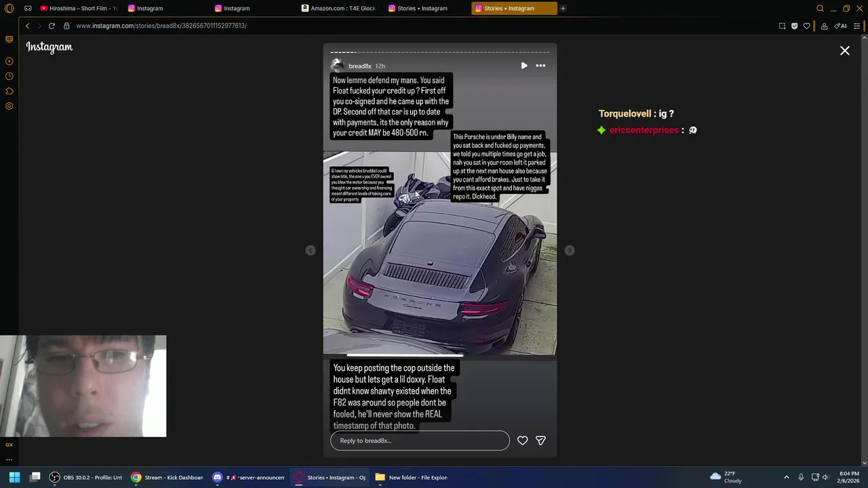The height and width of the screenshot is (488, 868).
Task: Switch to OBS 30.0.2 in taskbar
Action: (85, 477)
